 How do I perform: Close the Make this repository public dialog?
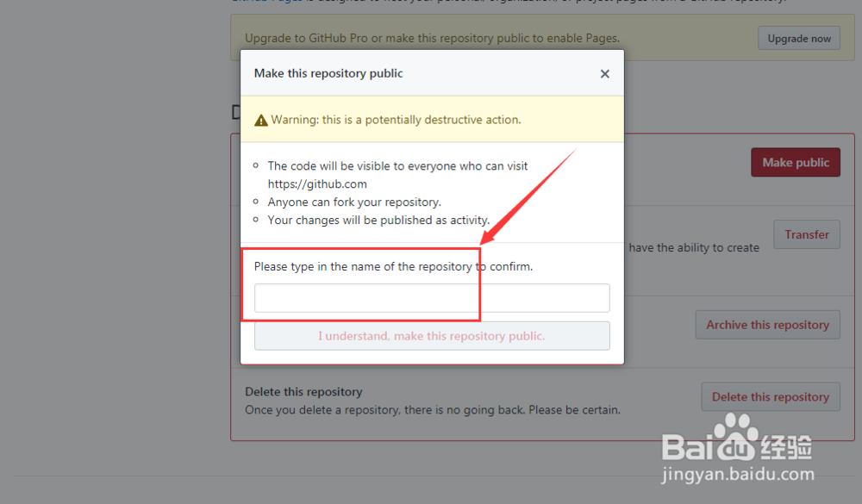(605, 73)
